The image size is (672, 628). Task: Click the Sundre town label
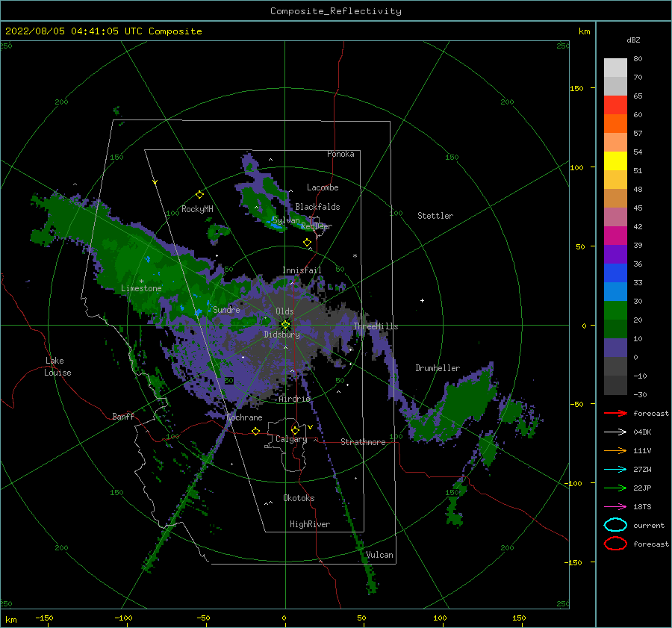(x=226, y=309)
